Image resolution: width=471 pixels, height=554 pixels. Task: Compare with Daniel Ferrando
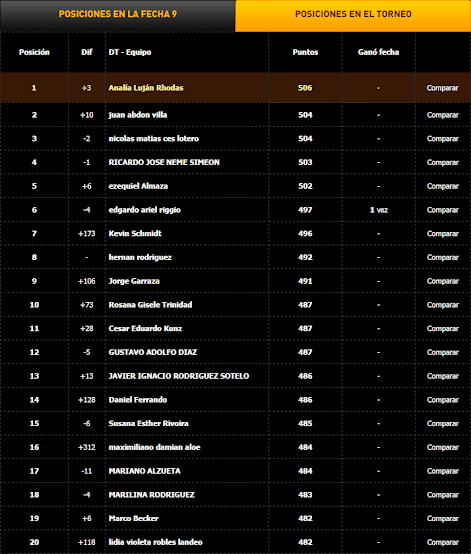pyautogui.click(x=442, y=400)
